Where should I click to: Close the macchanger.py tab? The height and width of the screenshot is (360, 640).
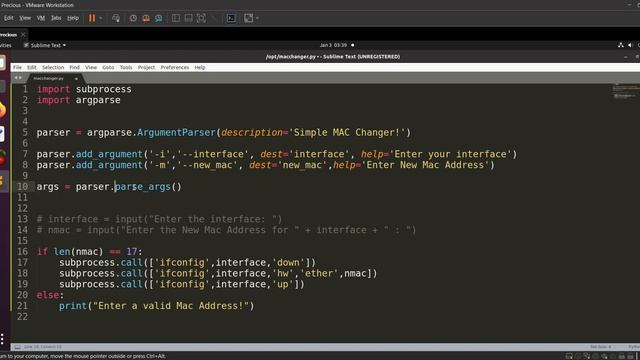click(76, 78)
